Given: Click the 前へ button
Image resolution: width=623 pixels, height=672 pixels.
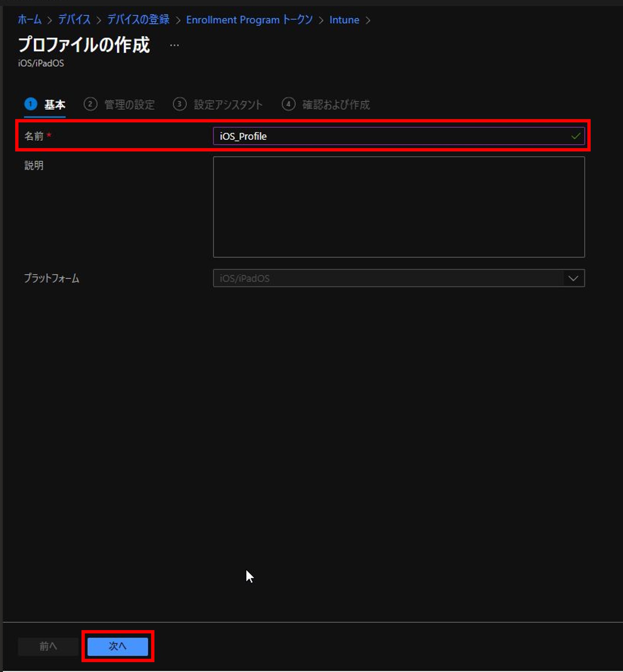Looking at the screenshot, I should (x=48, y=646).
